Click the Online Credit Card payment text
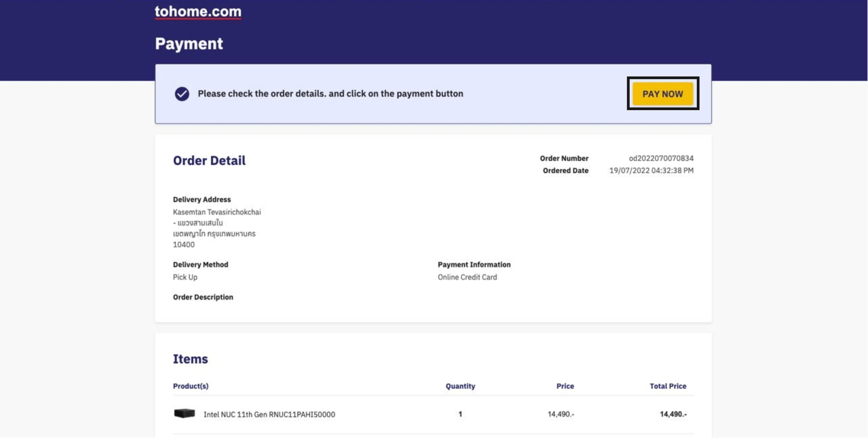The width and height of the screenshot is (868, 439). pos(467,277)
